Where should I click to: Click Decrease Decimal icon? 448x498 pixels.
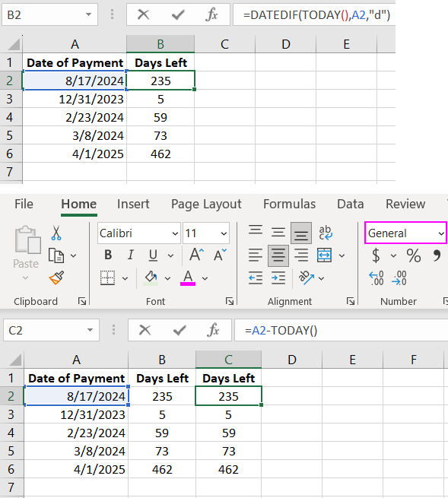399,278
